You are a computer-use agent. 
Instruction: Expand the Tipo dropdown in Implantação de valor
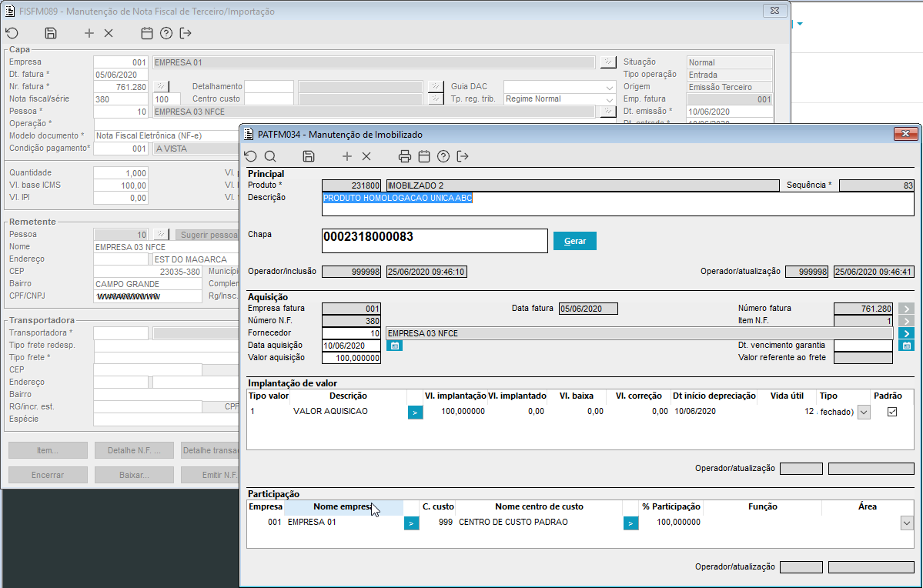[x=863, y=412]
